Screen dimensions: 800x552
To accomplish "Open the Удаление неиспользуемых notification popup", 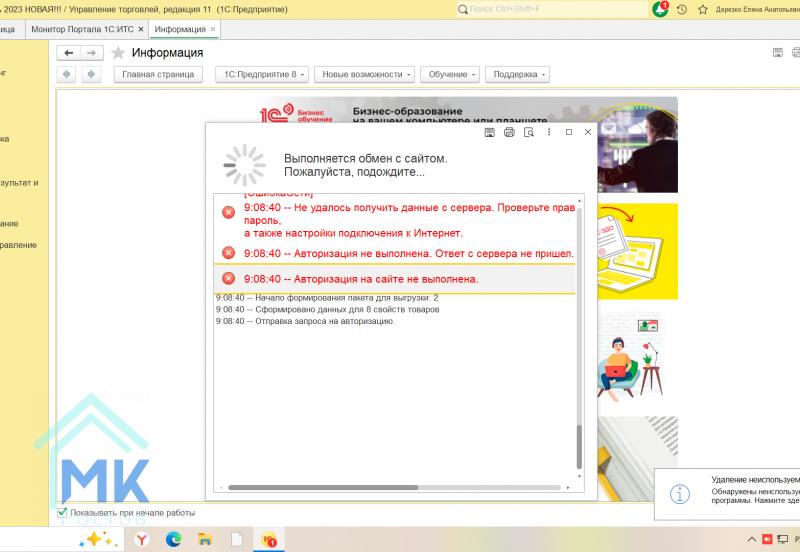I will point(727,494).
